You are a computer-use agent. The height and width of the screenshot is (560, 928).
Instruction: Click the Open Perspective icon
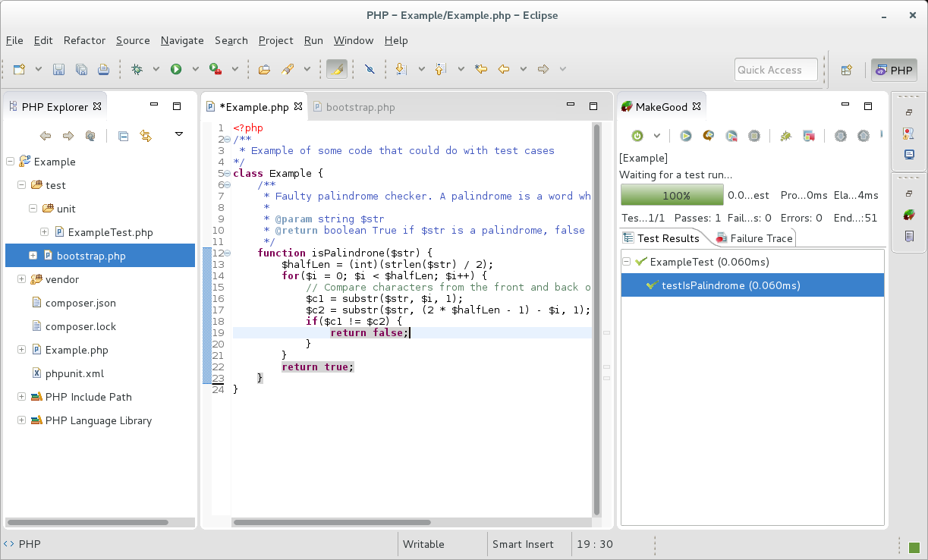point(846,70)
